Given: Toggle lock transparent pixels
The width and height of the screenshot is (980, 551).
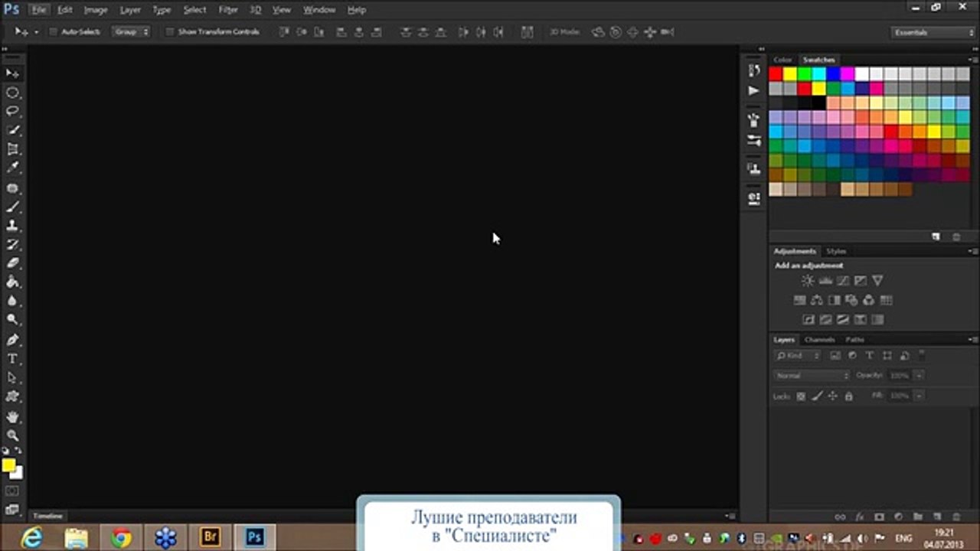Looking at the screenshot, I should [801, 396].
